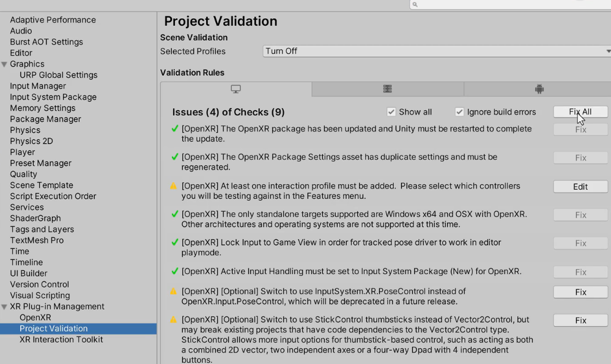Fix the InputSystem.XR.PoseControl warning
Viewport: 611px width, 364px height.
point(580,292)
